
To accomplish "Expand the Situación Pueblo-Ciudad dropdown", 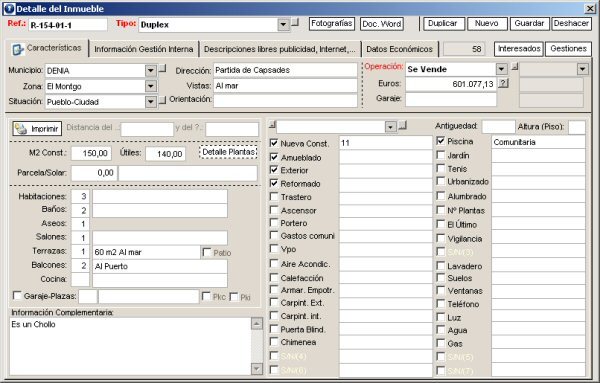I will click(x=151, y=102).
